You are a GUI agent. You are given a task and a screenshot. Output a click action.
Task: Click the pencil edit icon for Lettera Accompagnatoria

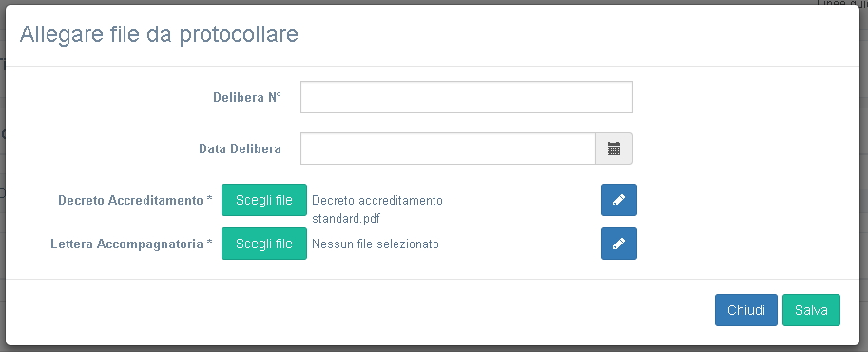[x=619, y=244]
